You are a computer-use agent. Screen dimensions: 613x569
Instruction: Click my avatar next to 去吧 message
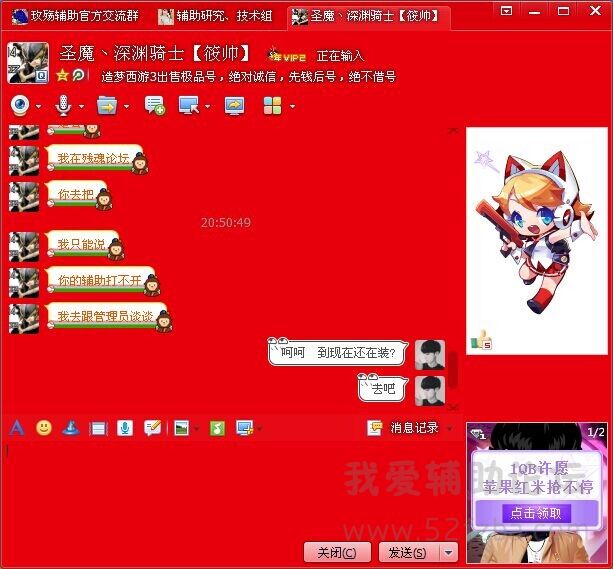click(x=430, y=390)
